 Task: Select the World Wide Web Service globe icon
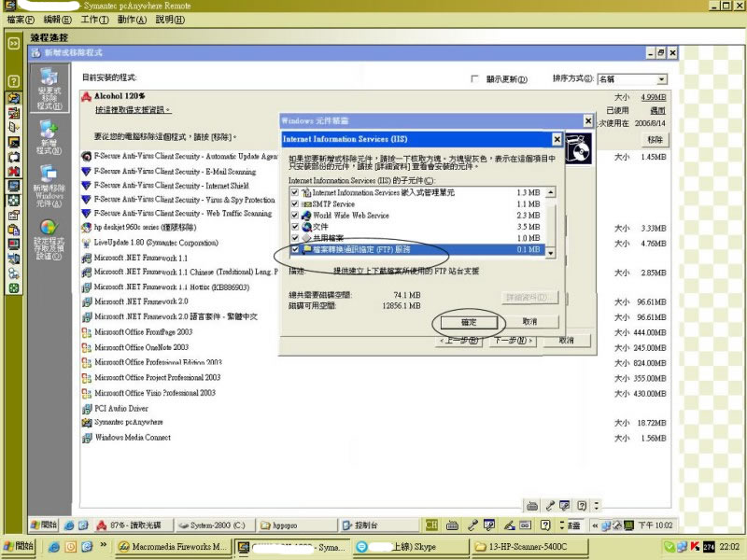[306, 216]
